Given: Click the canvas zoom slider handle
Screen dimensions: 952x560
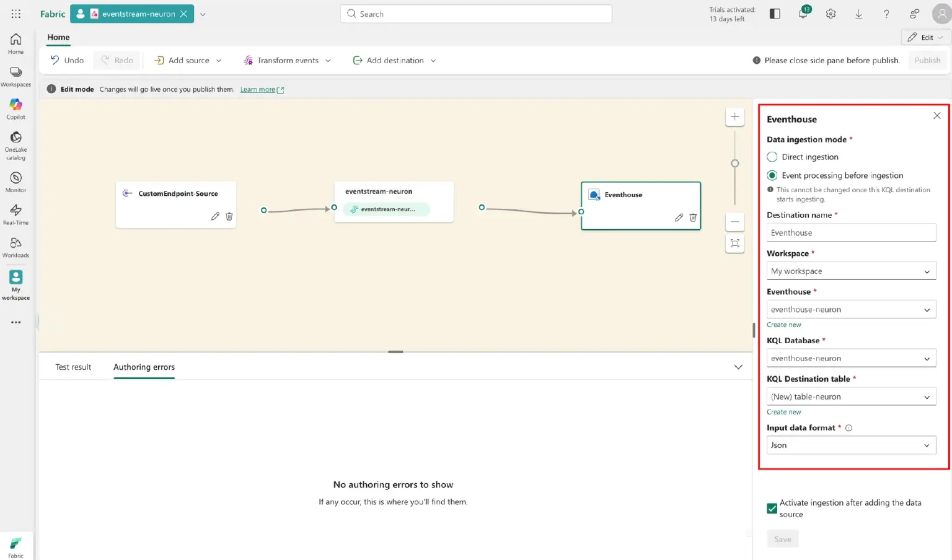Looking at the screenshot, I should 735,164.
